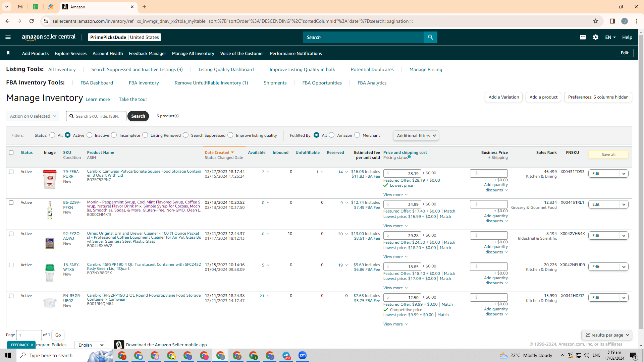View site information icon in address bar
Screen dimensions: 644x362
pyautogui.click(x=46, y=21)
